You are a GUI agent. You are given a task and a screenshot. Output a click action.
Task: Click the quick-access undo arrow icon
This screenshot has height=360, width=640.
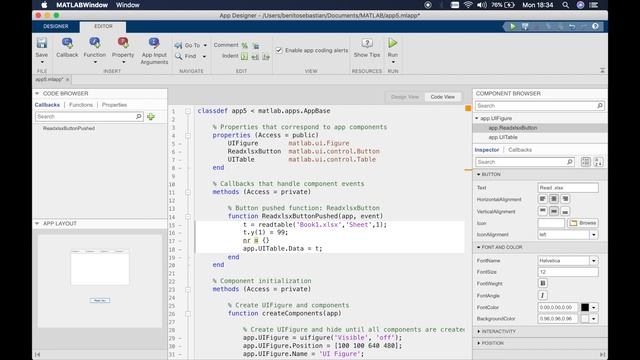coord(572,26)
